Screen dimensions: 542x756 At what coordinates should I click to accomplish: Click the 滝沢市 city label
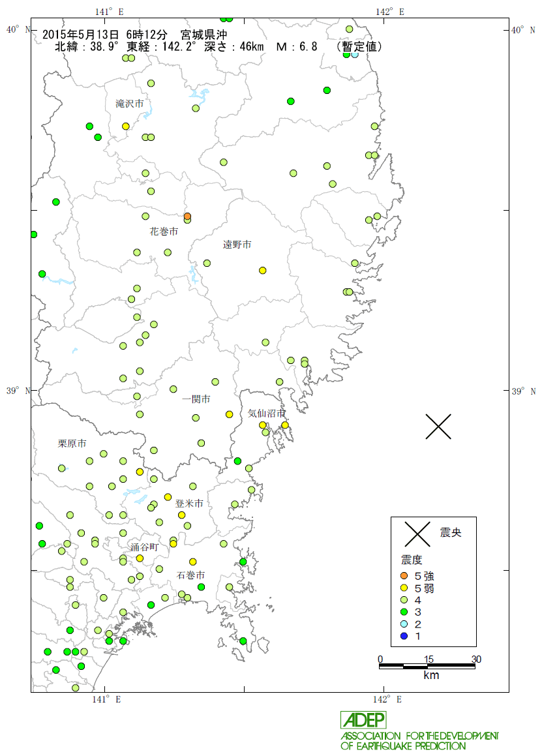pos(130,104)
